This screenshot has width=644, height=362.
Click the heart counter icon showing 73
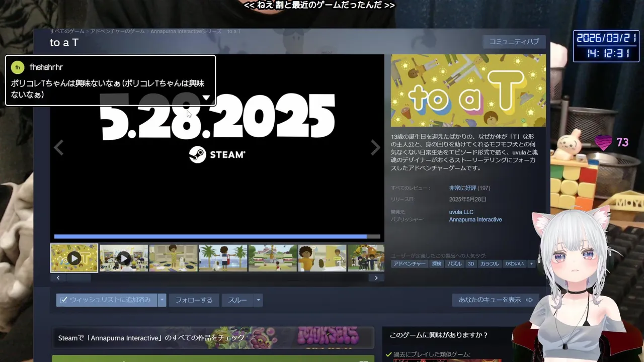click(604, 143)
